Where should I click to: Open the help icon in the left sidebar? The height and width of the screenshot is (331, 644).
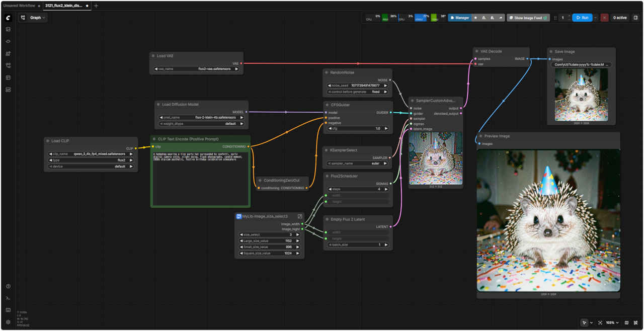point(8,286)
